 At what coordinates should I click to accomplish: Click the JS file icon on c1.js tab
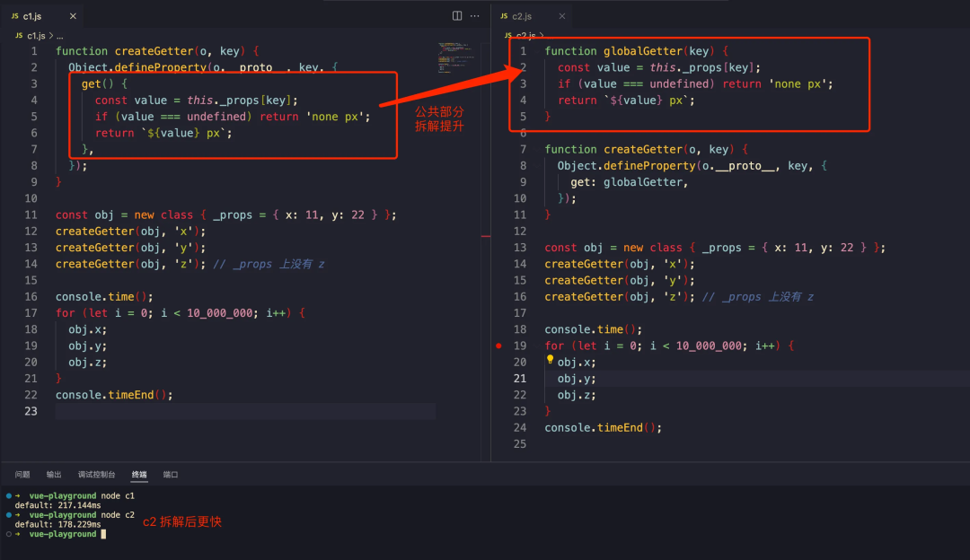tap(15, 16)
